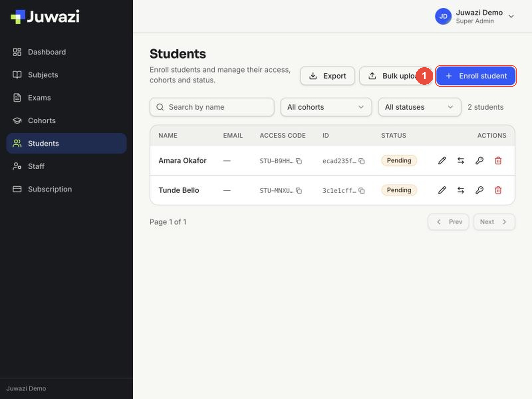This screenshot has width=532, height=399.
Task: Click 'Juwazi Demo' footer text in sidebar
Action: [26, 388]
